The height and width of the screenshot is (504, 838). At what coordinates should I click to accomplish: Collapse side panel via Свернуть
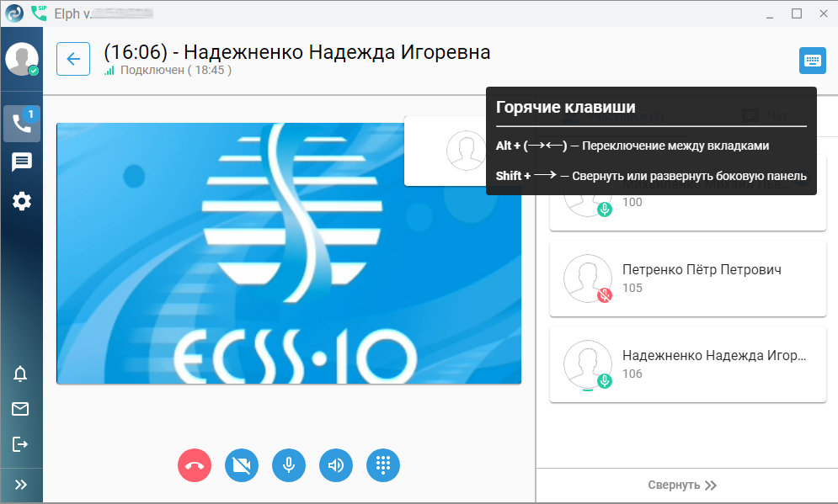[682, 485]
